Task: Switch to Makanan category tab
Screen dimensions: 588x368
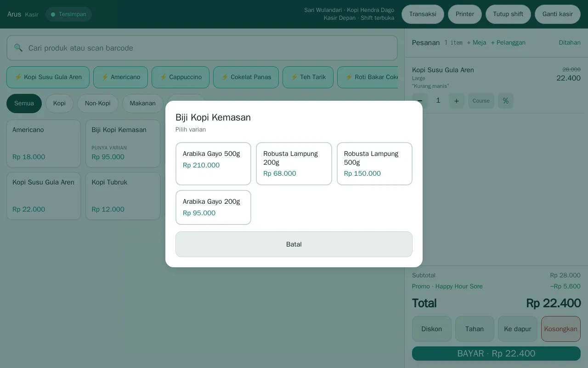Action: point(142,103)
